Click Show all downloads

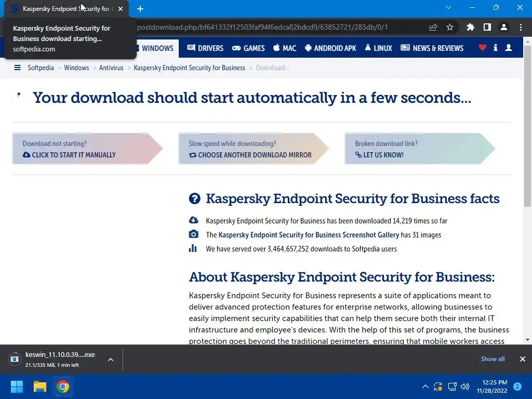[x=493, y=359]
